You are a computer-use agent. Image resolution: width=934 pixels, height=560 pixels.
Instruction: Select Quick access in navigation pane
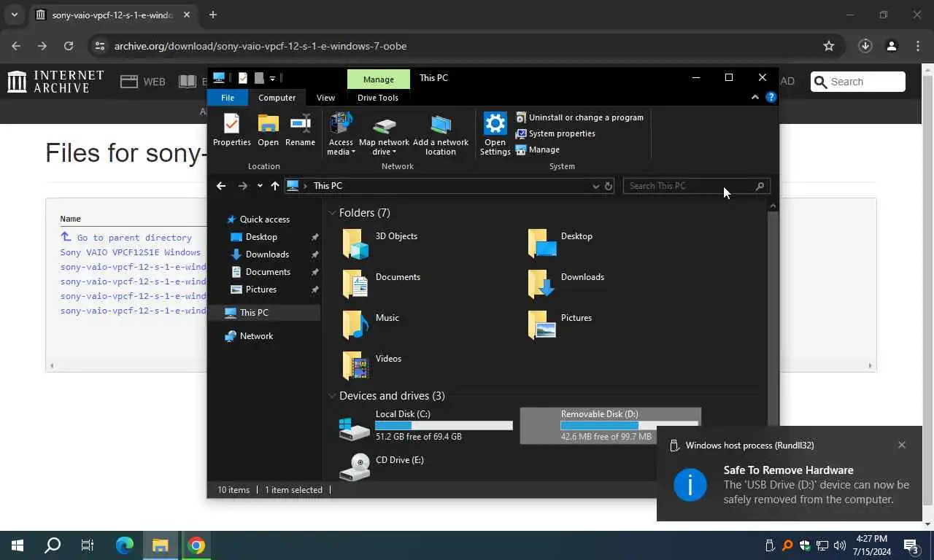(264, 219)
